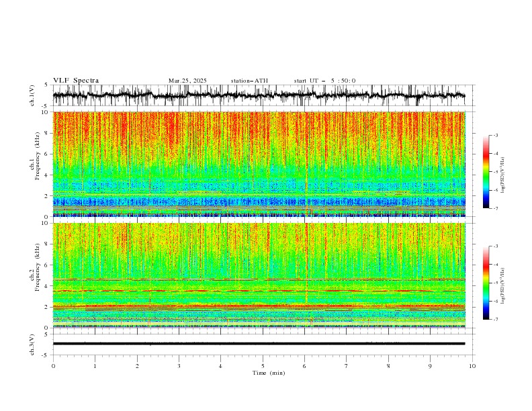The image size is (532, 411).
Task: Click the upper log(PSD)(V²/Hz) label
Action: coord(502,175)
